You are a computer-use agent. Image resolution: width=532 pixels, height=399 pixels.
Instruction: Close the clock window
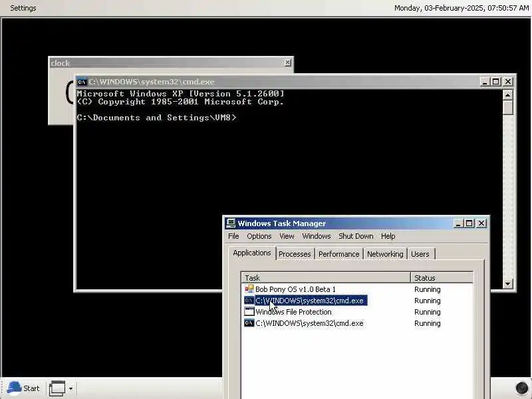287,63
